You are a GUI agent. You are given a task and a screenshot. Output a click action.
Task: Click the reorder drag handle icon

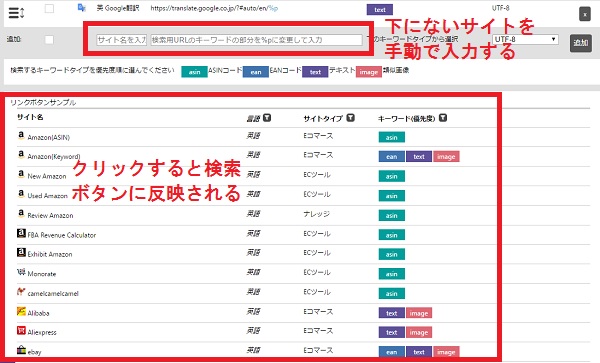click(x=16, y=13)
